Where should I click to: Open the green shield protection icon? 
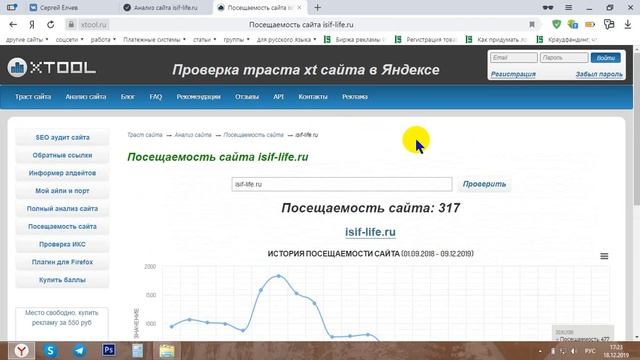[x=556, y=24]
